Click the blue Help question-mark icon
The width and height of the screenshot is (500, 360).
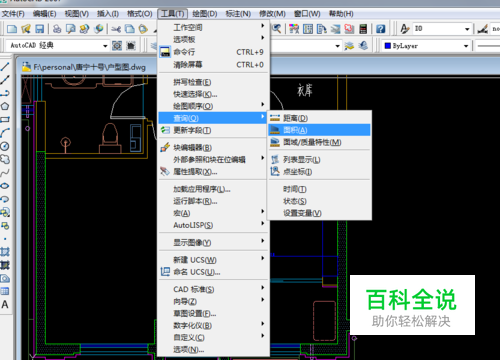[380, 29]
